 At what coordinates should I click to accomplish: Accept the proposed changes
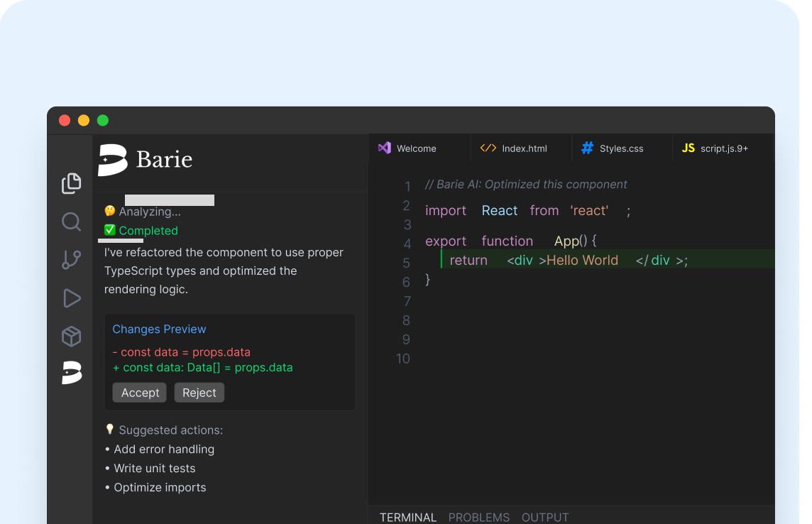140,393
